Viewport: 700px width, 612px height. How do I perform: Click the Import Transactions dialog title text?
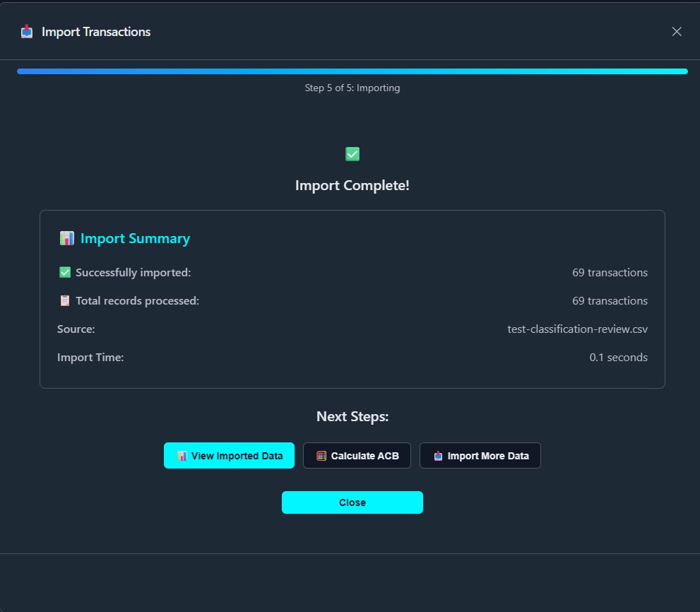point(96,32)
